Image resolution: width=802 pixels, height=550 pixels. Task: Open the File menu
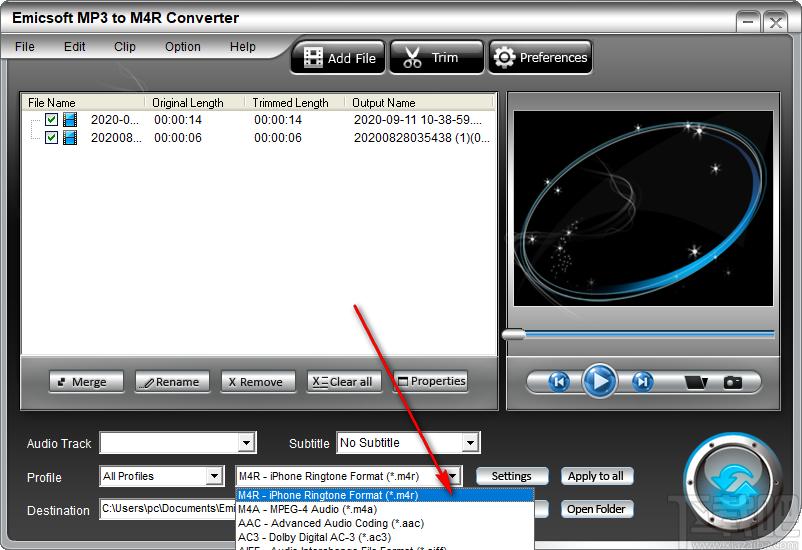(x=25, y=47)
